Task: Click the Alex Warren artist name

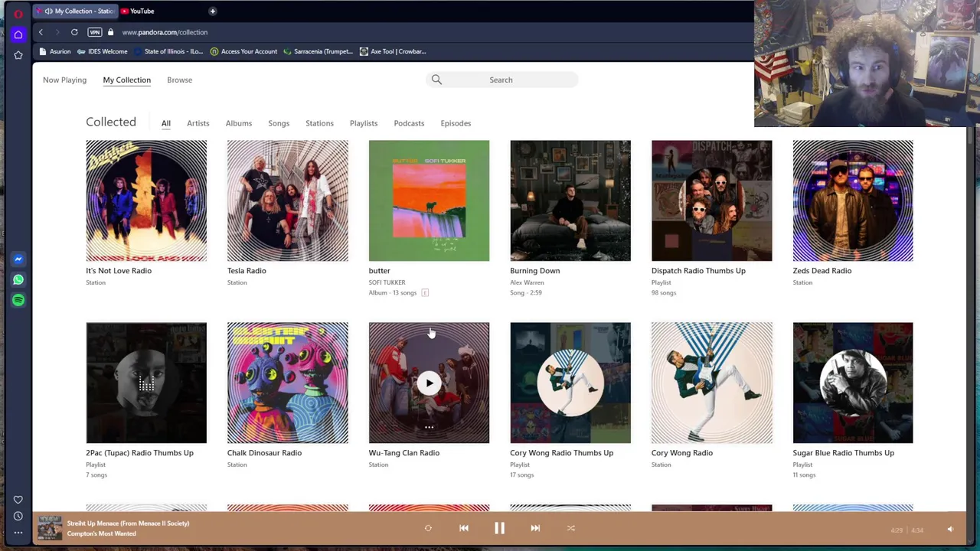Action: click(527, 282)
